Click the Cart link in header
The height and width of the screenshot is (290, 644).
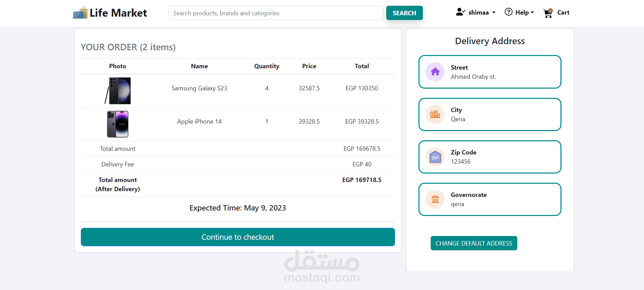pos(563,13)
